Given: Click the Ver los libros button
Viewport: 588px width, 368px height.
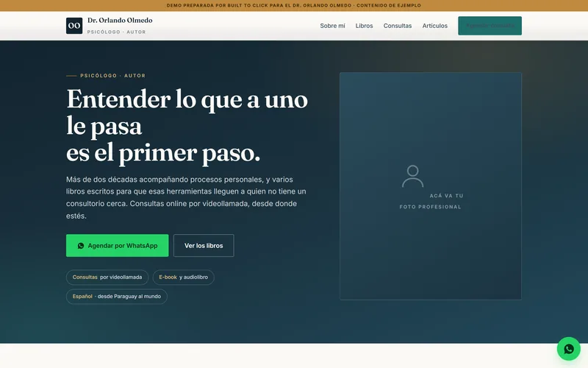Looking at the screenshot, I should tap(204, 246).
